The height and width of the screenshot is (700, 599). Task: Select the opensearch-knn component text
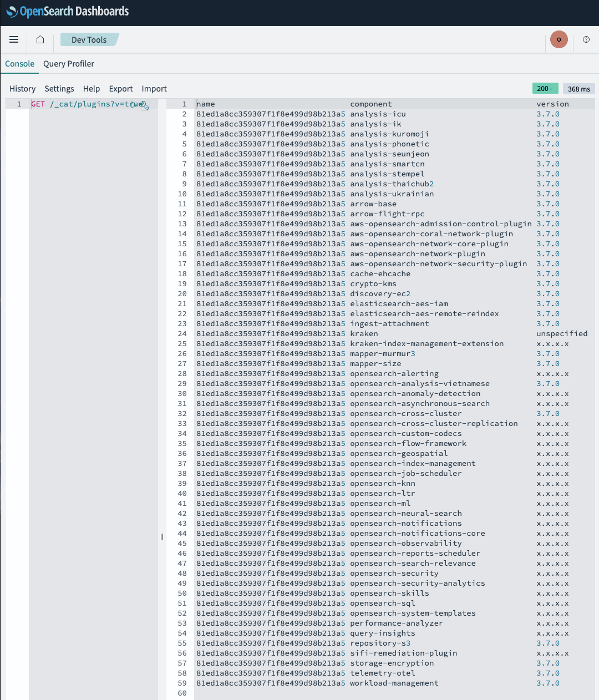pyautogui.click(x=383, y=483)
